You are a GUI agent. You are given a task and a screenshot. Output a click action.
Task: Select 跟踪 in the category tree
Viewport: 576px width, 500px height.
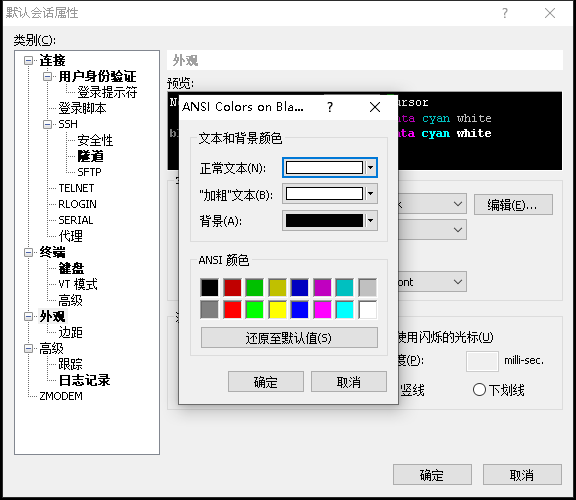pyautogui.click(x=71, y=364)
